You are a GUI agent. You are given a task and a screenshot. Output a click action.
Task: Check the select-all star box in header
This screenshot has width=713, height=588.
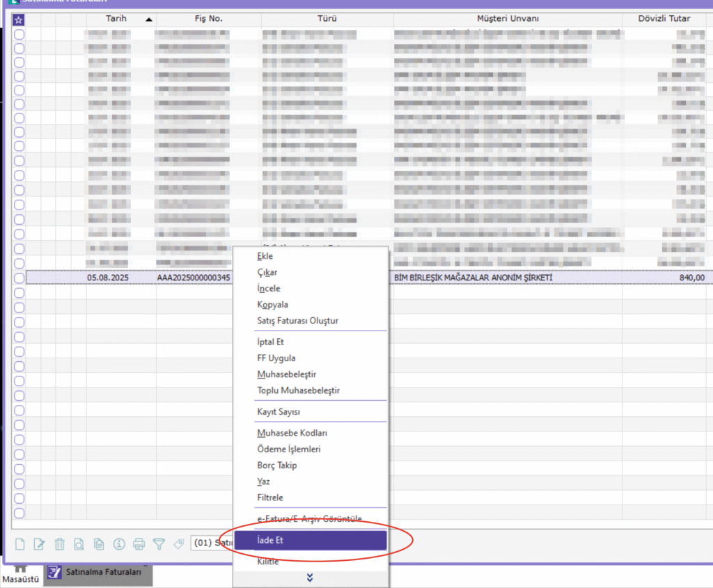[x=19, y=19]
